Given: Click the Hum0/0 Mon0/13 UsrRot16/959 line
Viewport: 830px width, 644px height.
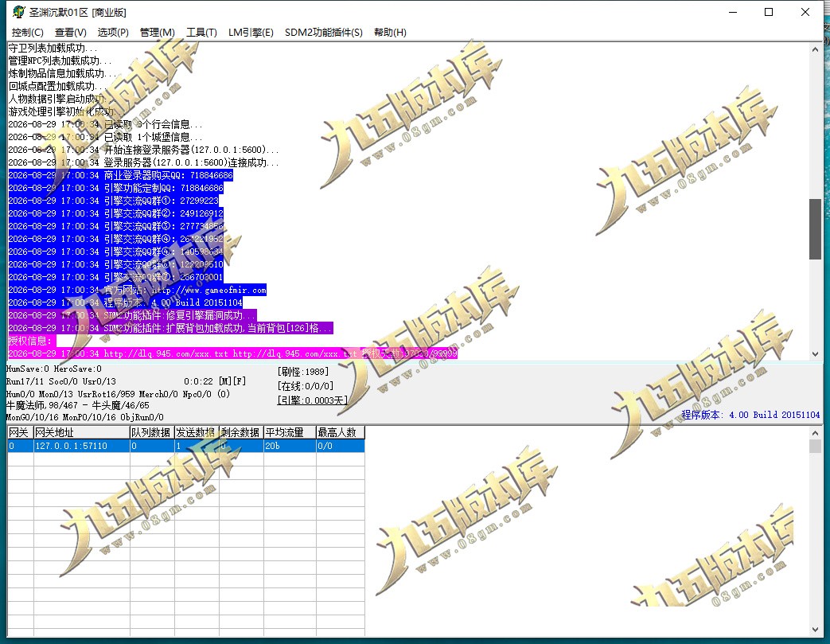Looking at the screenshot, I should coord(118,394).
